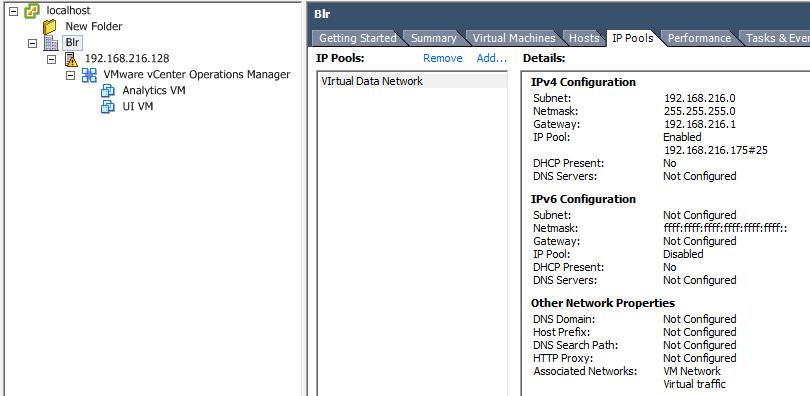Click the Add... link to create pool

[x=492, y=58]
